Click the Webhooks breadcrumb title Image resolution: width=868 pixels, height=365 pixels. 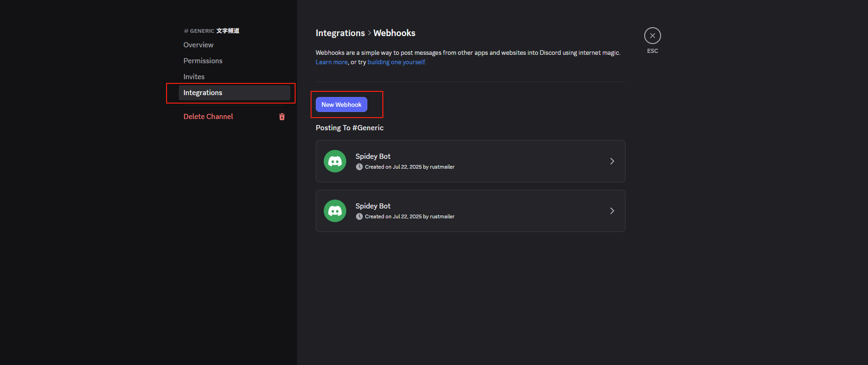coord(394,33)
